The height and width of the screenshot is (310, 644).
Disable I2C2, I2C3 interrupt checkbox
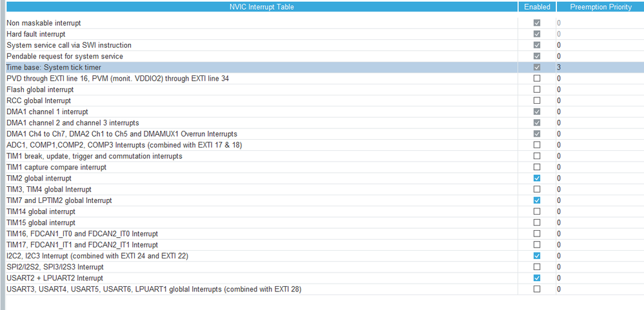click(x=537, y=256)
